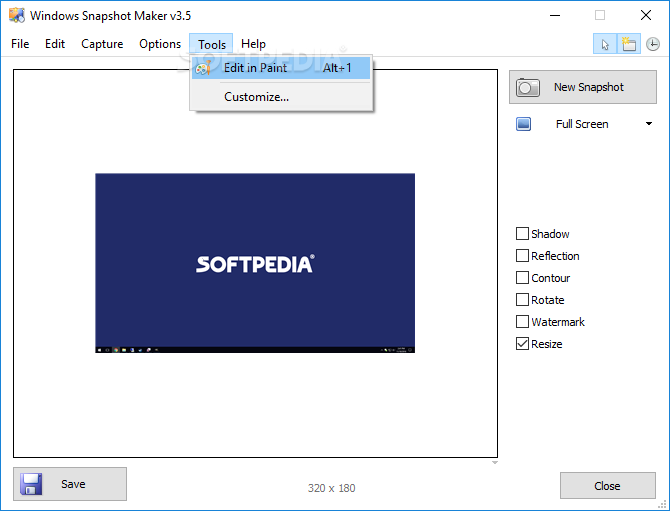Viewport: 670px width, 511px height.
Task: Enable the Shadow effect checkbox
Action: tap(522, 234)
